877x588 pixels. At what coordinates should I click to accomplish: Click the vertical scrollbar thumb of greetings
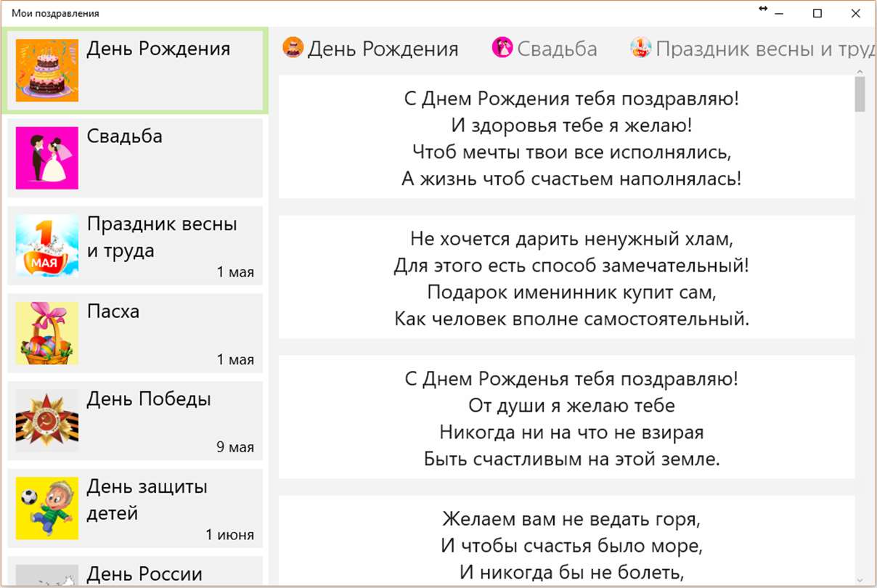click(860, 94)
